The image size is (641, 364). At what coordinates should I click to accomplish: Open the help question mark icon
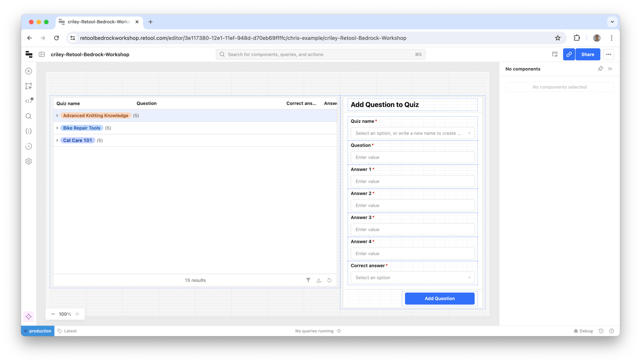[612, 331]
